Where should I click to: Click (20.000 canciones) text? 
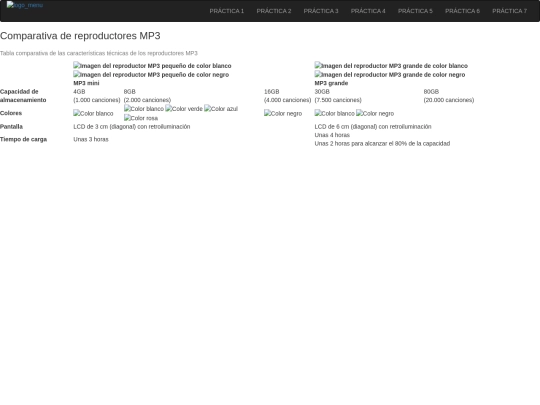point(449,100)
